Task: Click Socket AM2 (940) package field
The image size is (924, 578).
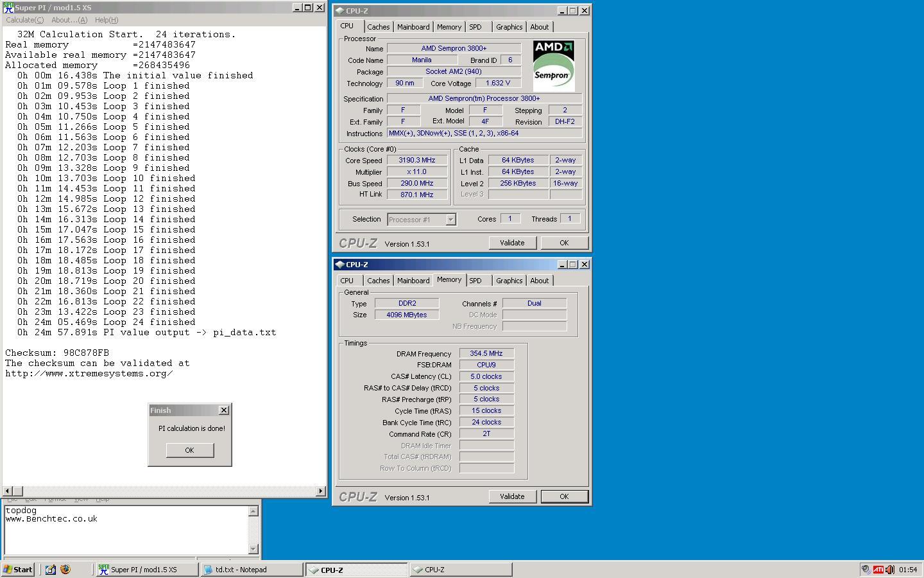Action: coord(454,72)
